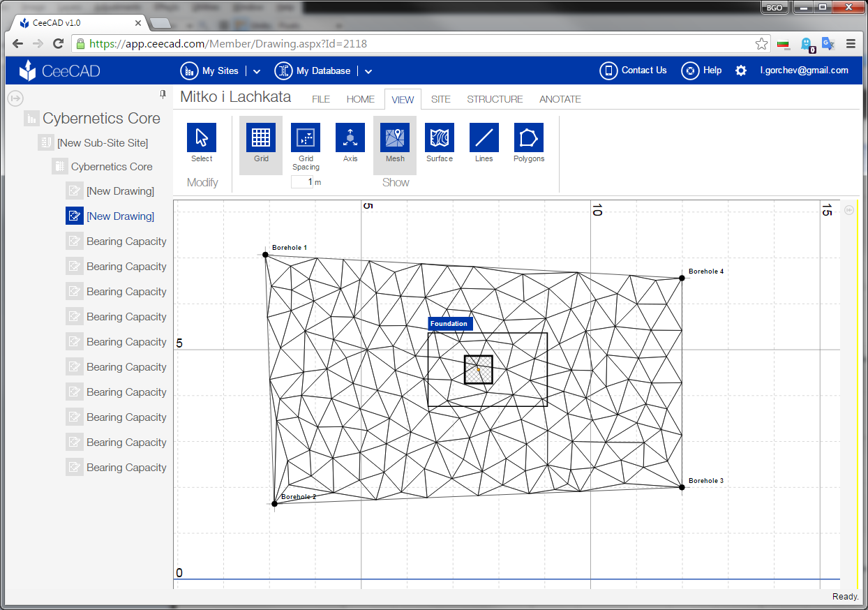This screenshot has height=610, width=868.
Task: Open the ANOTATE ribbon tab
Action: 560,99
